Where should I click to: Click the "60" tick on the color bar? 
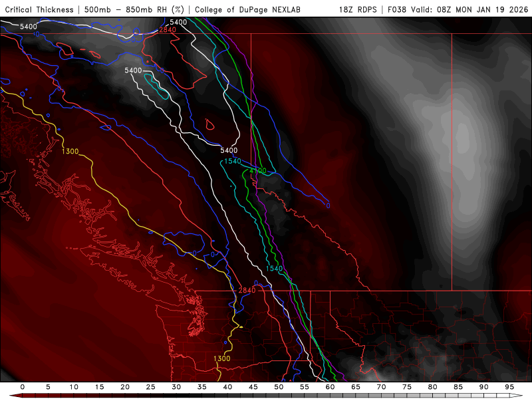pyautogui.click(x=330, y=387)
